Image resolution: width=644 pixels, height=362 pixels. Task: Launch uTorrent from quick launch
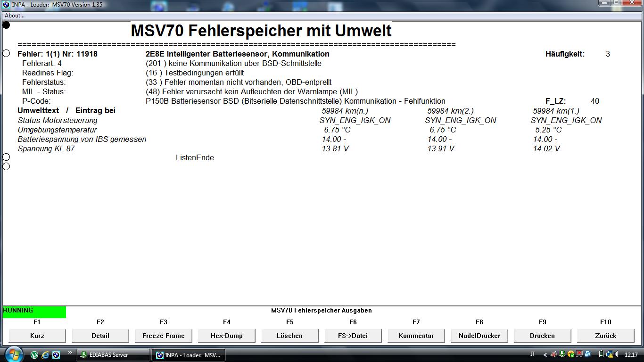pos(34,354)
